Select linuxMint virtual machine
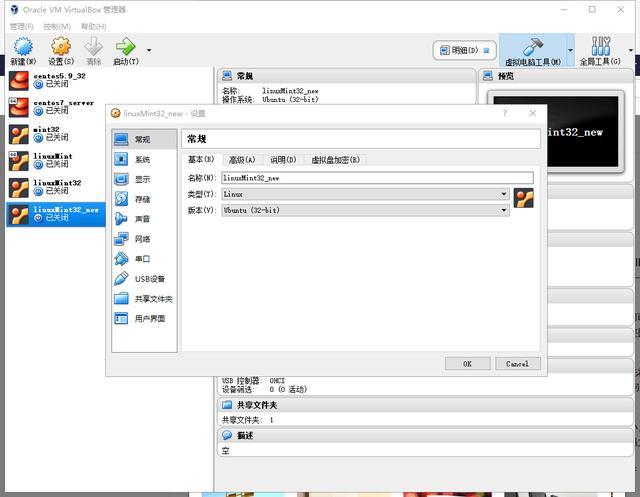Viewport: 640px width, 497px height. click(x=56, y=161)
